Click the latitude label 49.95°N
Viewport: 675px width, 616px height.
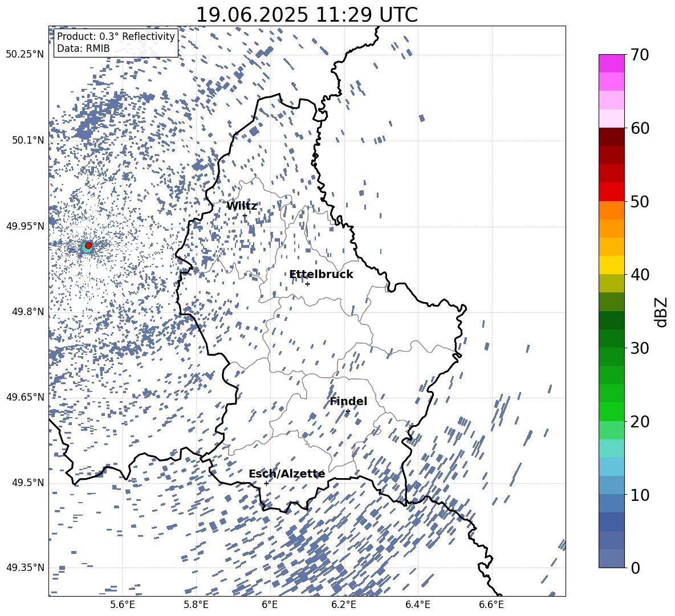pyautogui.click(x=25, y=226)
